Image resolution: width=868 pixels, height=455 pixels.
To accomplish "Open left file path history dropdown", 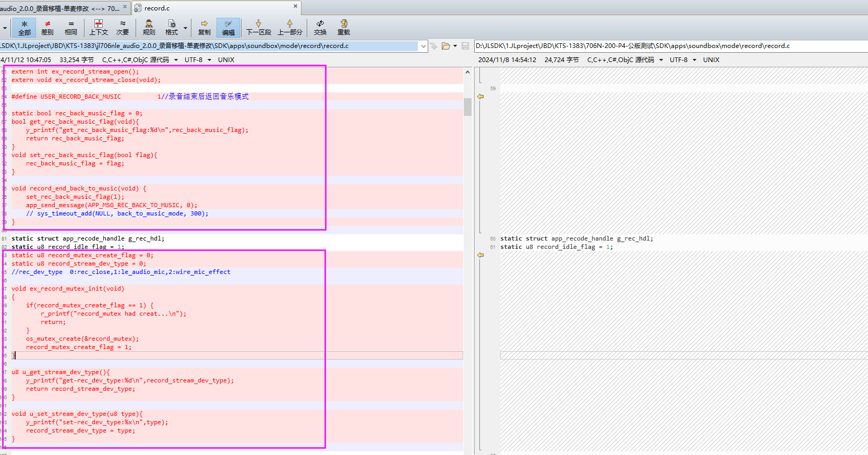I will click(x=423, y=46).
